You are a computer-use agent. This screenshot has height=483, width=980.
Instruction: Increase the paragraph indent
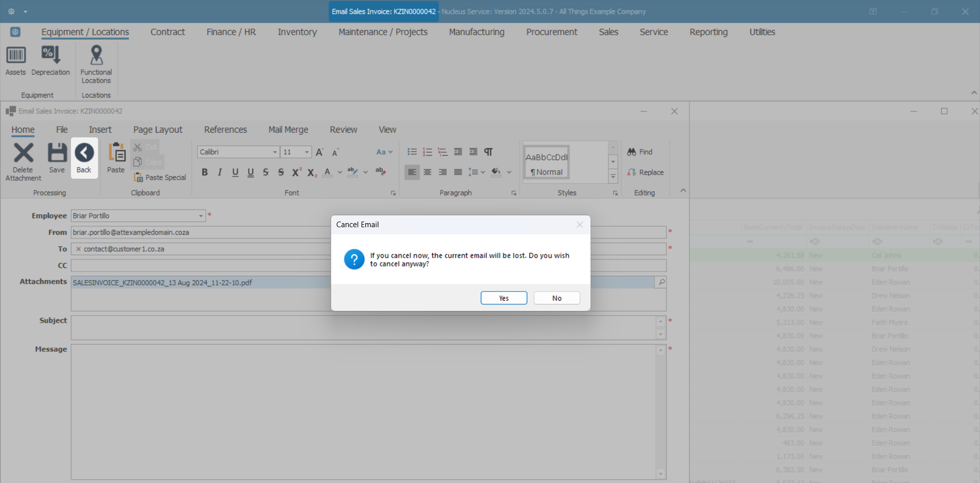coord(473,152)
